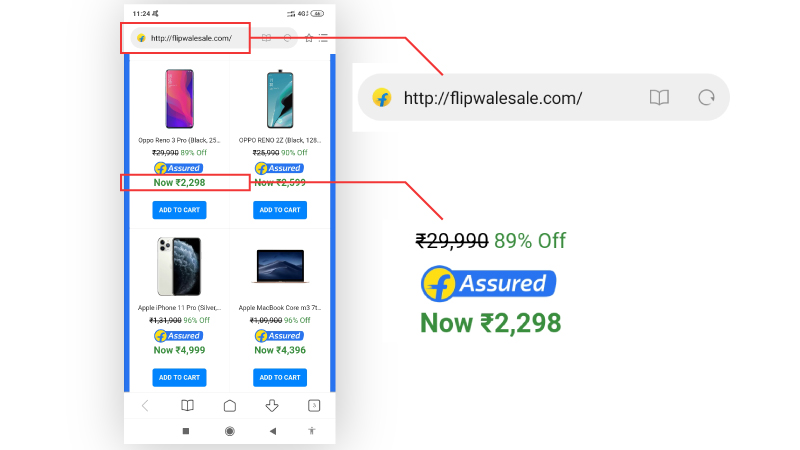Open Apple MacBook product image
Image resolution: width=800 pixels, height=450 pixels.
click(x=280, y=266)
